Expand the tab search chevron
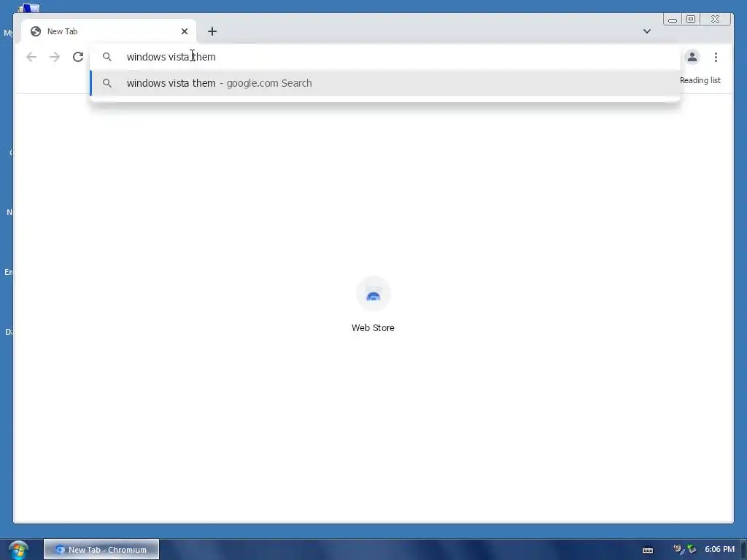This screenshot has width=747, height=560. pos(647,31)
